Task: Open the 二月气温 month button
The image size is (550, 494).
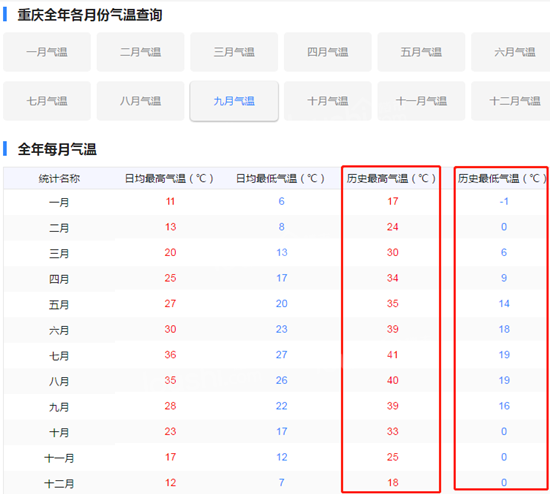Action: click(140, 52)
